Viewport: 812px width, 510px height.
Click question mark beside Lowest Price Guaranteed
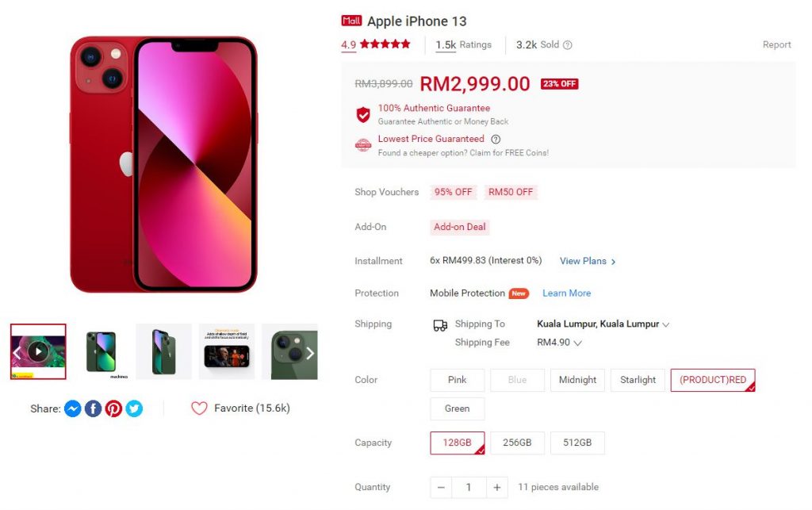(496, 140)
